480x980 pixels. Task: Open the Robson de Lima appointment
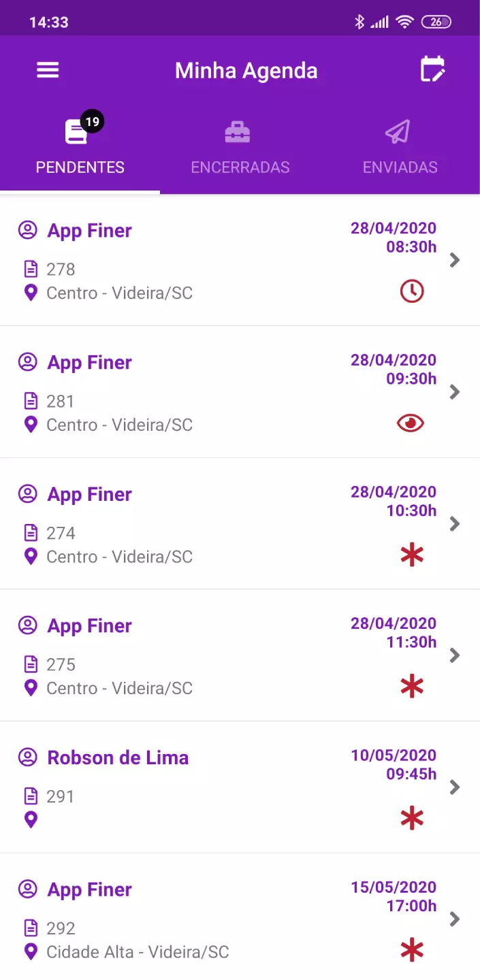point(118,758)
